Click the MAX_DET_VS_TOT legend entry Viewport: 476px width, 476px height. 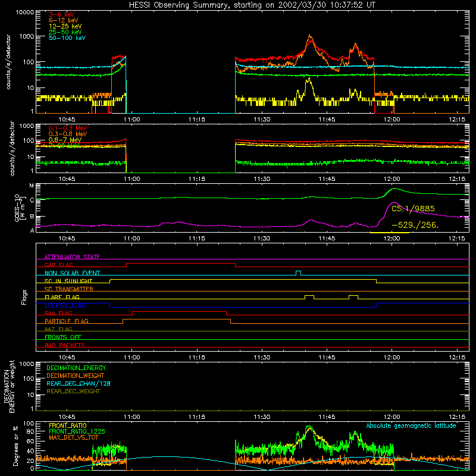click(73, 437)
